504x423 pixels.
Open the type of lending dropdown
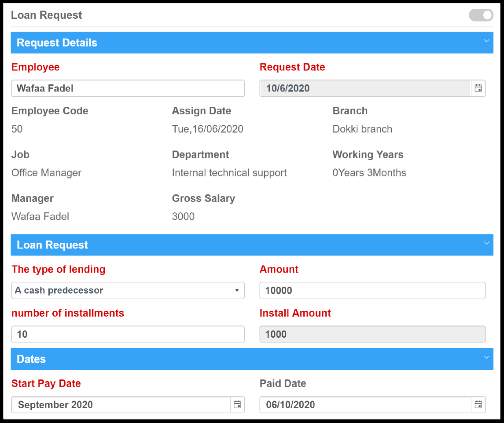pos(128,290)
